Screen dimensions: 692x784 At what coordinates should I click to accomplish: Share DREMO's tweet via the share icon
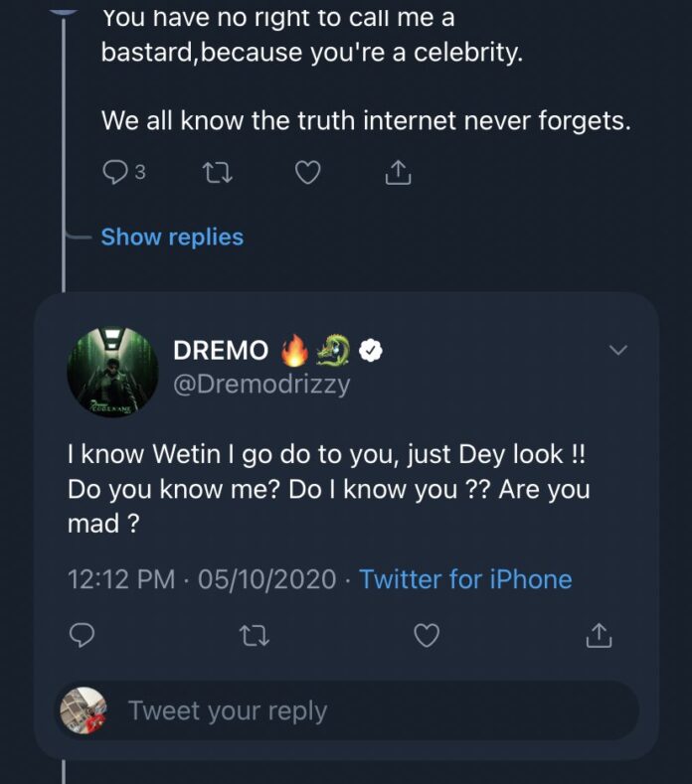599,635
